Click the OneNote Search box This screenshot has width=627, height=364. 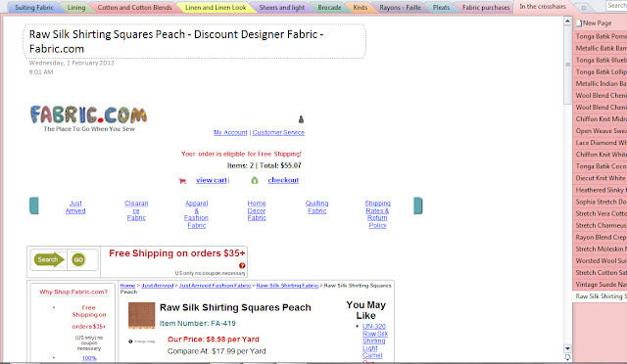pyautogui.click(x=616, y=6)
